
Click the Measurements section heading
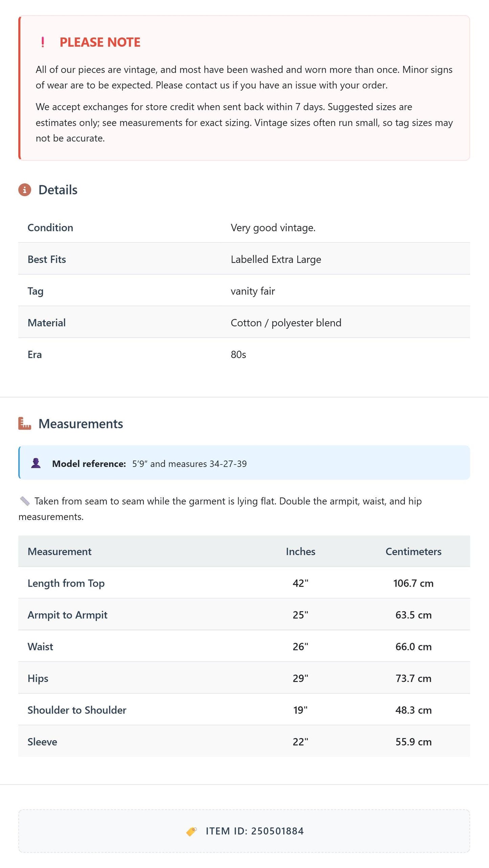point(81,424)
